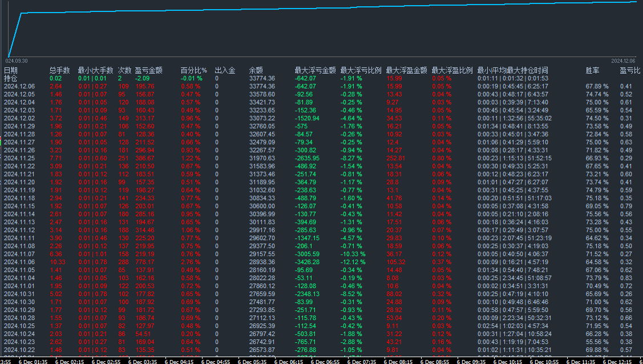
Task: Select the 2024.11.25 date row
Action: (19, 158)
